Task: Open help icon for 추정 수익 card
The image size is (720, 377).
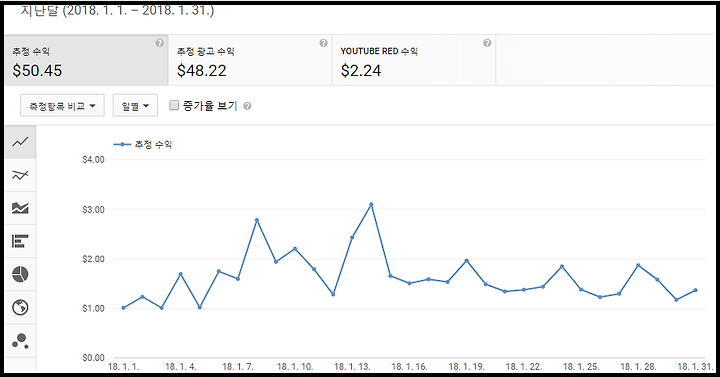Action: [x=159, y=43]
